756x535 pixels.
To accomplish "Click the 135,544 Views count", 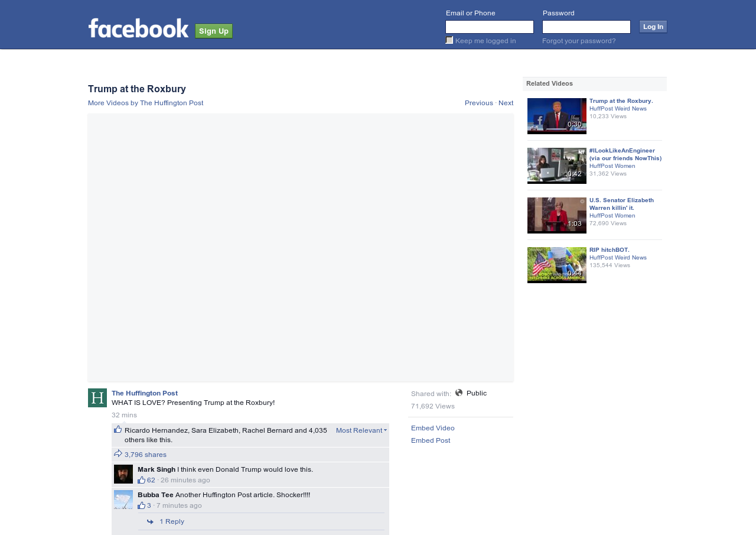I will pyautogui.click(x=610, y=265).
